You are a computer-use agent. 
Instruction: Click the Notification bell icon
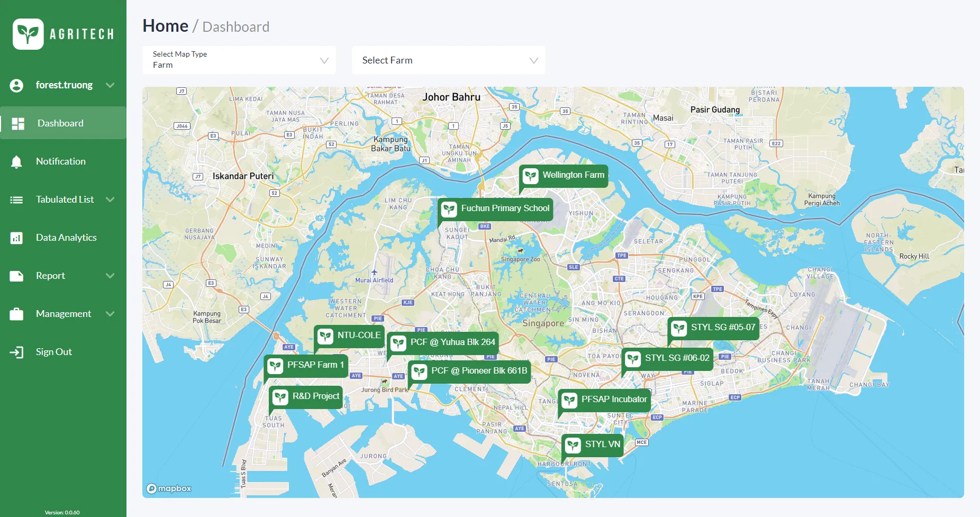(x=16, y=162)
